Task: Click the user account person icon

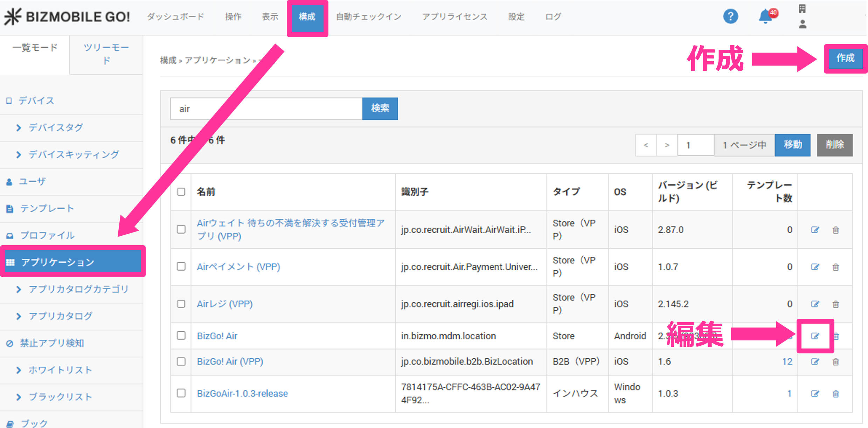Action: click(x=803, y=24)
